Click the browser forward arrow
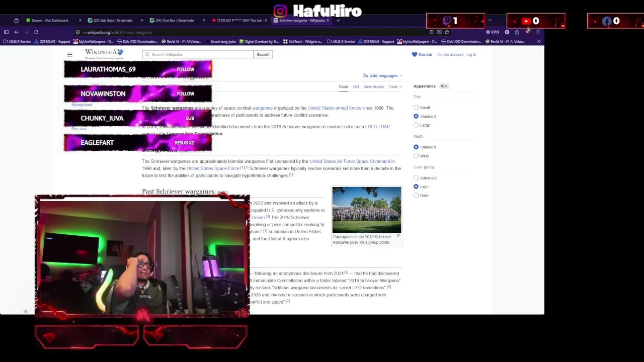Image resolution: width=644 pixels, height=362 pixels. (x=26, y=32)
